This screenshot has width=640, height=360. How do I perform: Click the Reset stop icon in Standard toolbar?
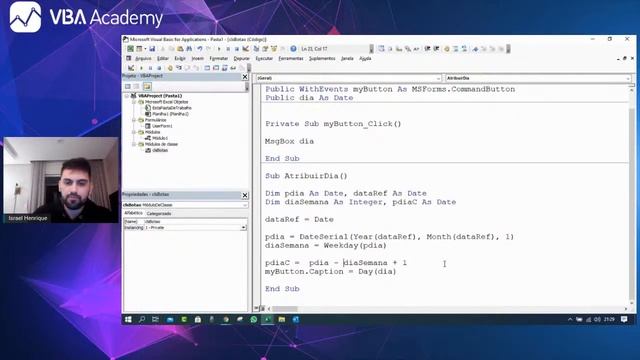click(236, 49)
